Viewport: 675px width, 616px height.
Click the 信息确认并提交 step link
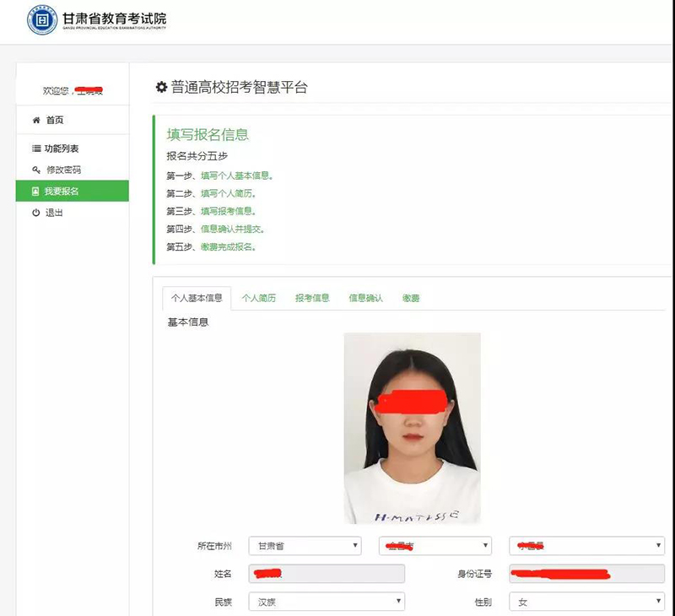(x=233, y=229)
